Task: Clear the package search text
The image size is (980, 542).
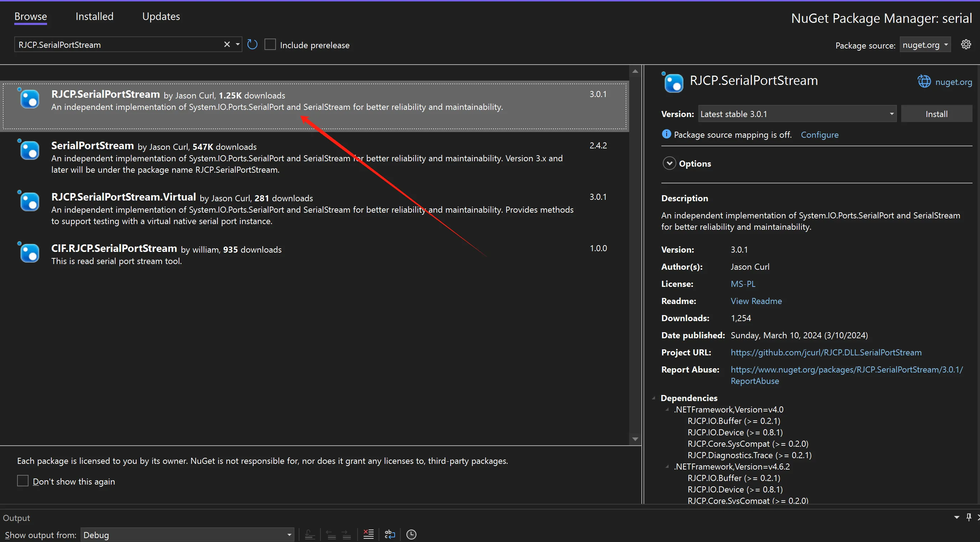Action: pyautogui.click(x=227, y=45)
